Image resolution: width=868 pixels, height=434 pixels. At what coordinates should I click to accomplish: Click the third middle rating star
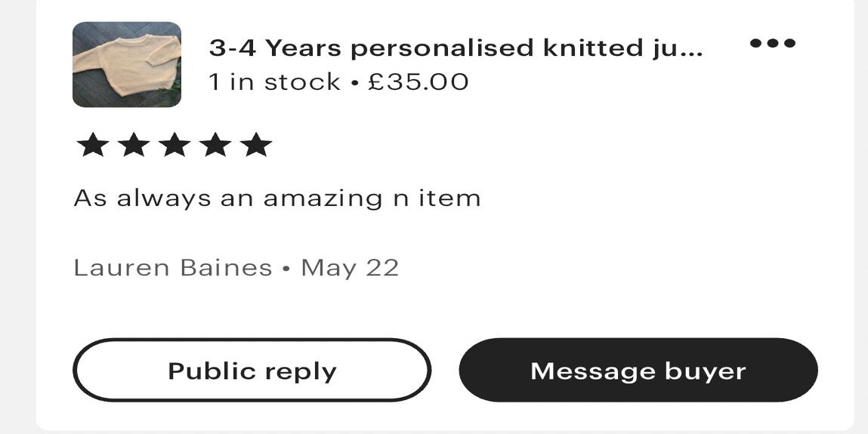[175, 145]
